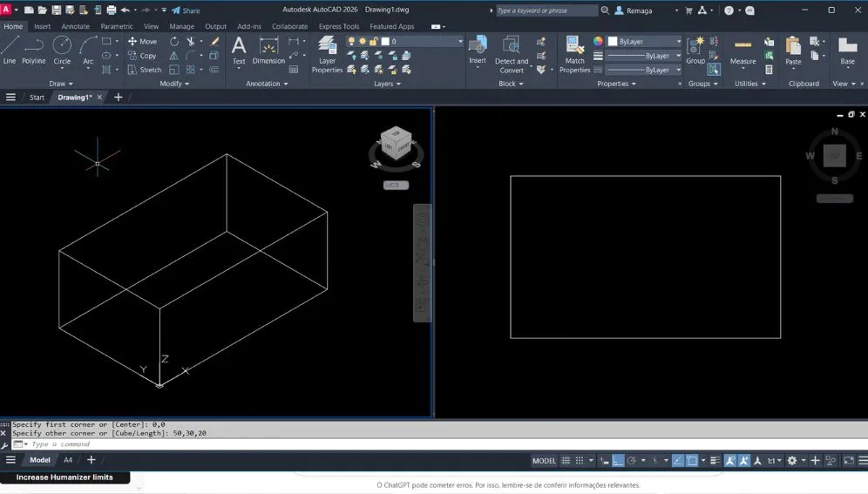The width and height of the screenshot is (868, 494).
Task: Click the white layer color swatch
Action: point(385,42)
